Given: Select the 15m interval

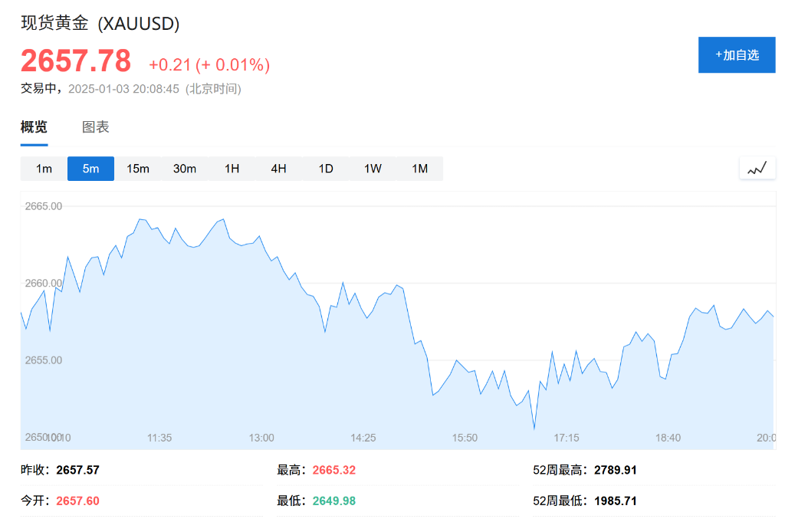Looking at the screenshot, I should [x=137, y=168].
